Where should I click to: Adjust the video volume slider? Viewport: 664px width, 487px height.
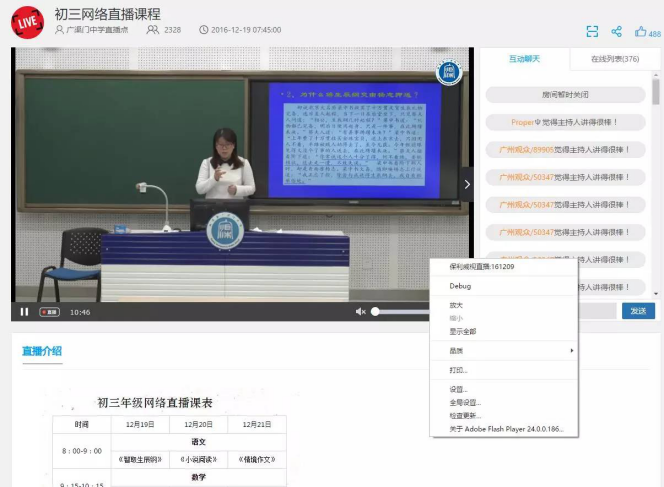click(400, 312)
